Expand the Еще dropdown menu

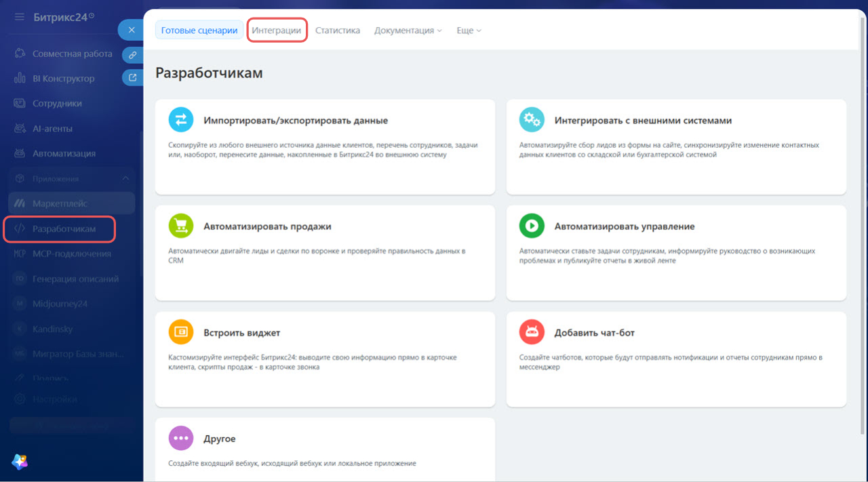click(x=469, y=31)
